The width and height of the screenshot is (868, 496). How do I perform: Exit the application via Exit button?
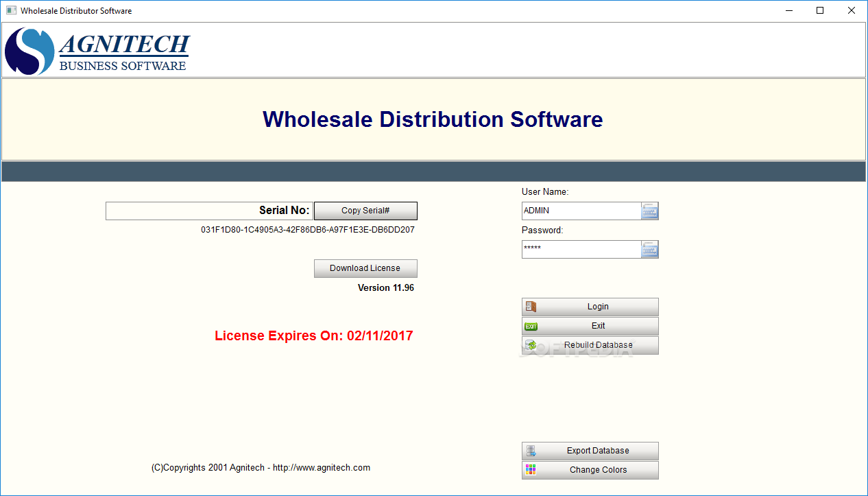pos(590,326)
